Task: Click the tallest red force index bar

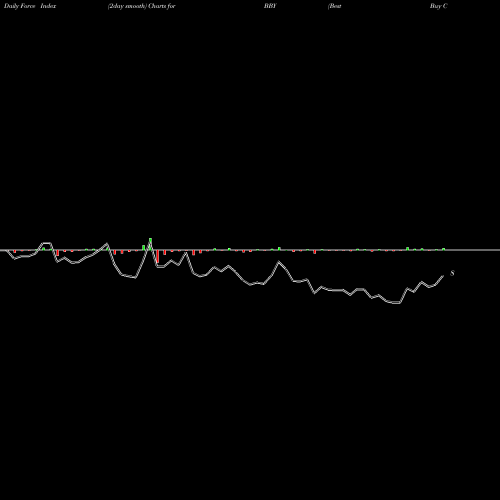Action: click(x=158, y=256)
